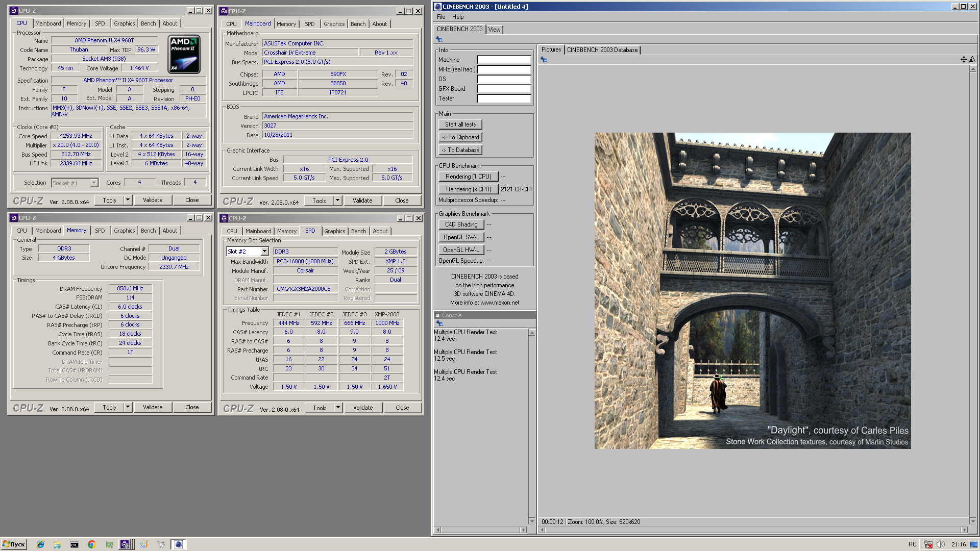Click the AMD Phenom II processor logo
The image size is (980, 551).
[184, 54]
